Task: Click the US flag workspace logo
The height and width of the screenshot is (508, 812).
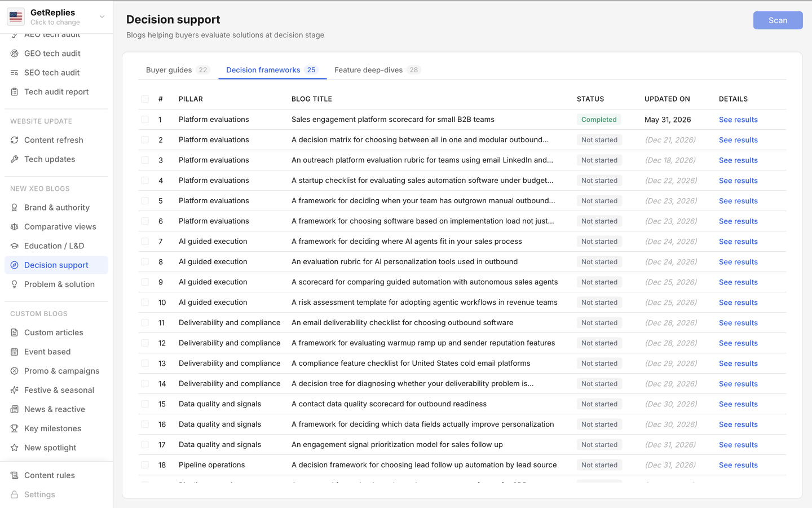Action: click(x=16, y=17)
